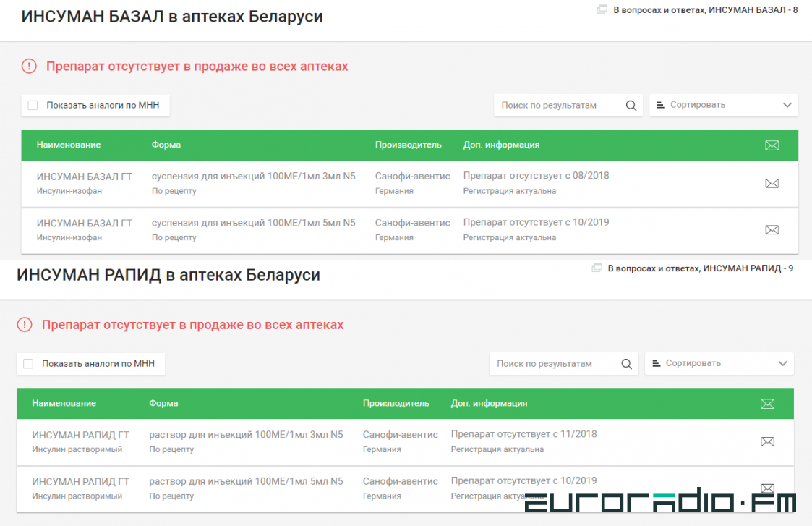Click Инсулин растворимый under РАПИД ГТ 3мл row
The image size is (812, 526).
77,449
